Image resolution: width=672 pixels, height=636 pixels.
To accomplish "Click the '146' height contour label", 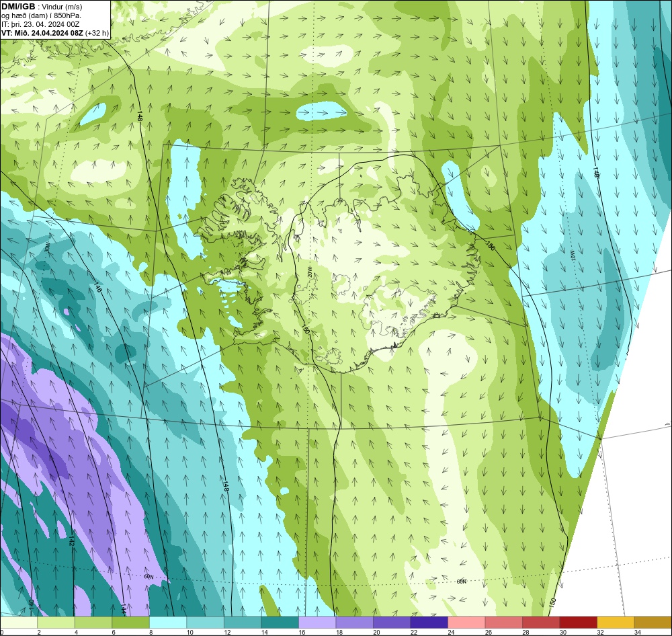I will click(97, 287).
